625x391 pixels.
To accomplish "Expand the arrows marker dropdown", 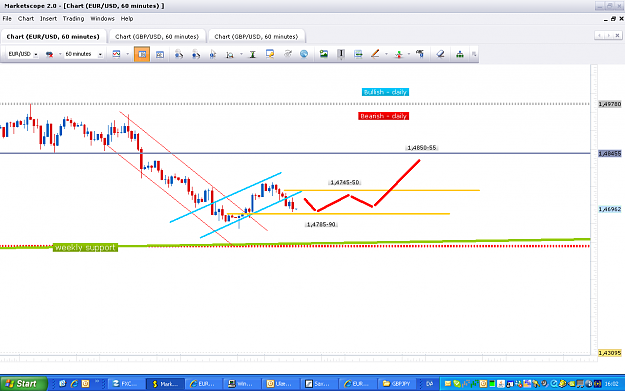I will click(x=409, y=54).
